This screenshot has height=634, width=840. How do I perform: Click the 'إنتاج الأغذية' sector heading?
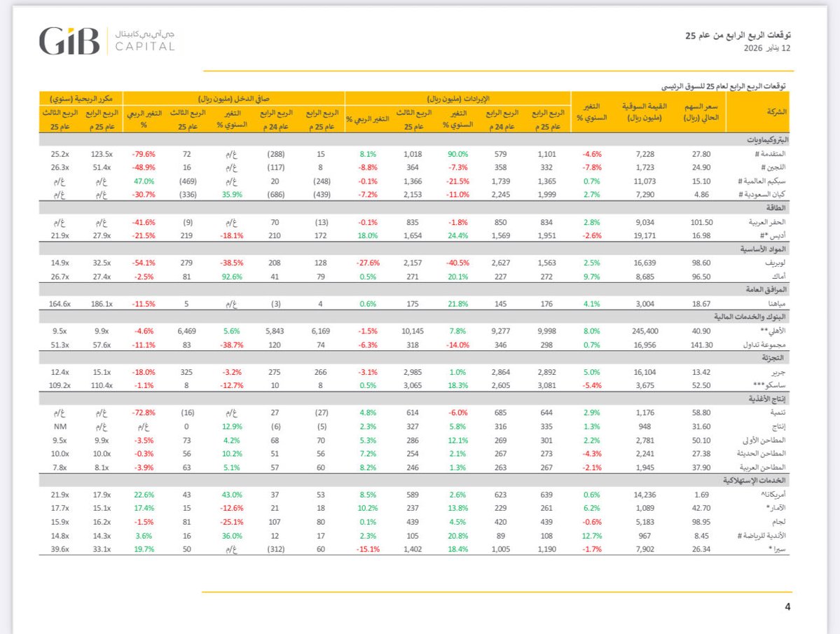pos(767,399)
